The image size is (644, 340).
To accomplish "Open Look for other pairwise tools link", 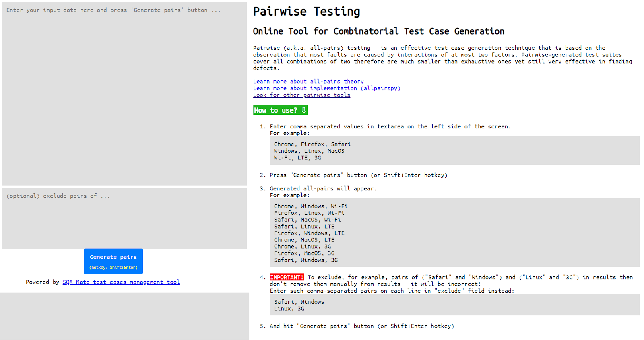I will 301,95.
